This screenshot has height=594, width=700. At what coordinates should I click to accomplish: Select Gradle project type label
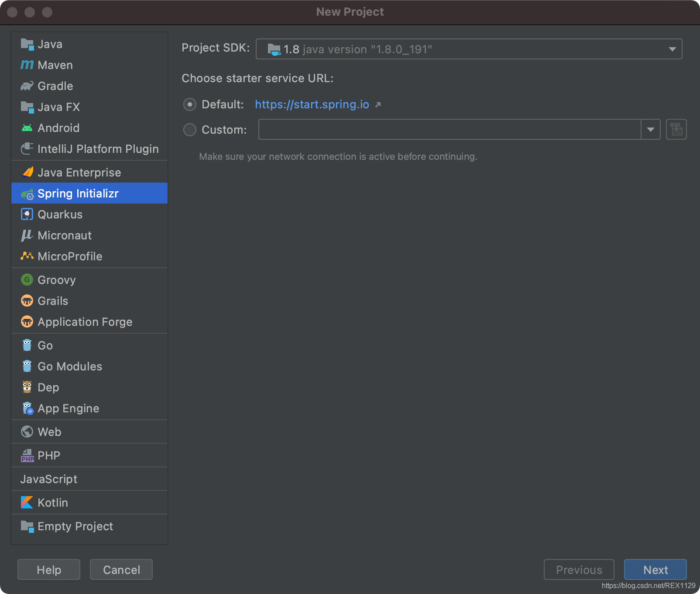point(55,86)
